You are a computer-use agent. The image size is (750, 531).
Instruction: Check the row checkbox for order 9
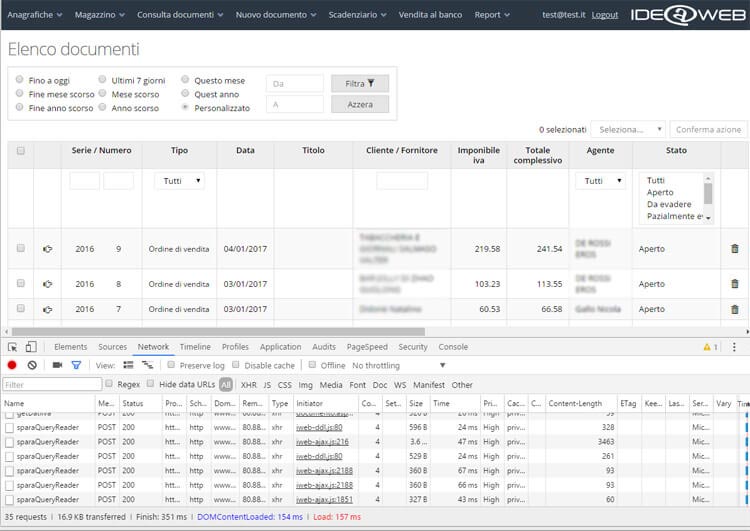pyautogui.click(x=21, y=248)
